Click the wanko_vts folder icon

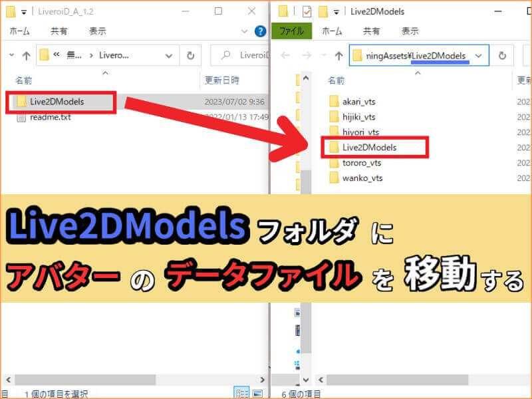(334, 178)
